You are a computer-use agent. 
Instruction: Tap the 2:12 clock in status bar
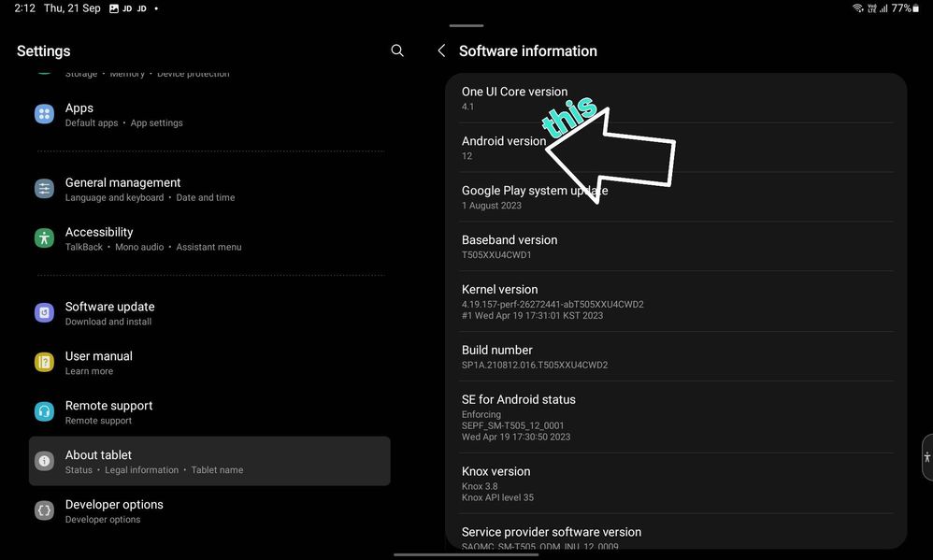point(25,8)
